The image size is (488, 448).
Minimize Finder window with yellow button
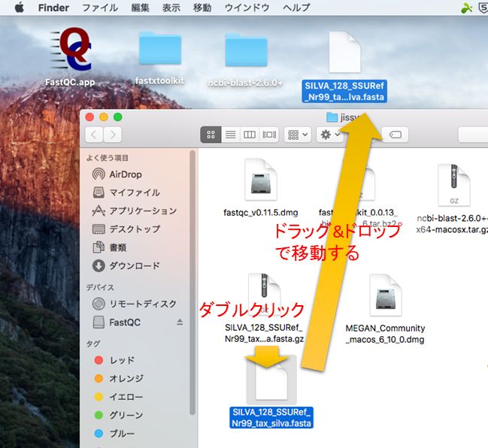(x=104, y=117)
